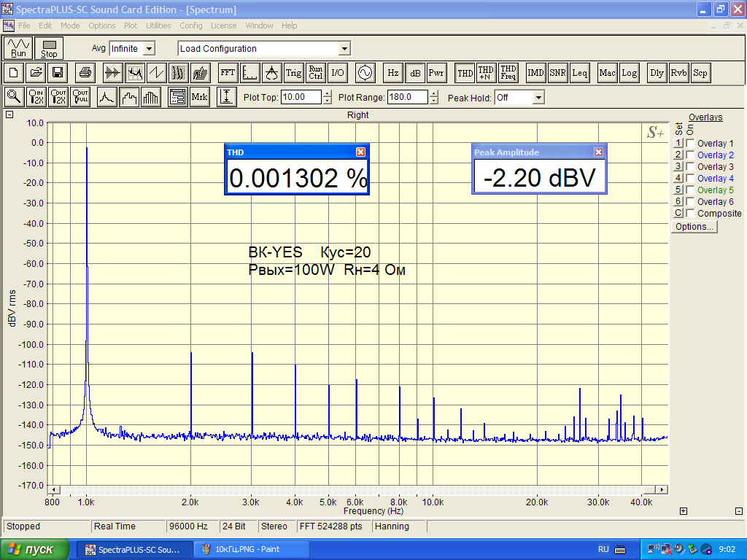Image resolution: width=747 pixels, height=560 pixels.
Task: Open the Calibration calipers icon
Action: click(271, 73)
